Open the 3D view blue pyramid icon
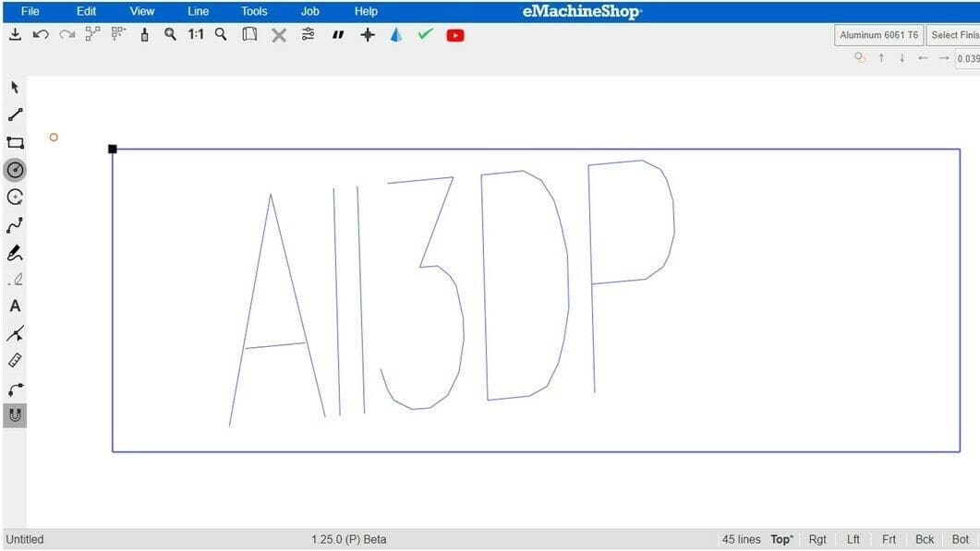The width and height of the screenshot is (980, 551). pos(396,35)
